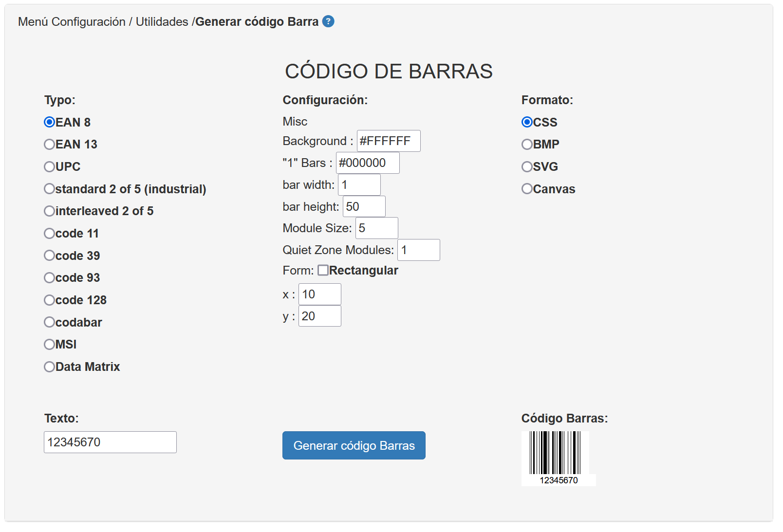
Task: Choose the UPC barcode type
Action: pyautogui.click(x=50, y=167)
